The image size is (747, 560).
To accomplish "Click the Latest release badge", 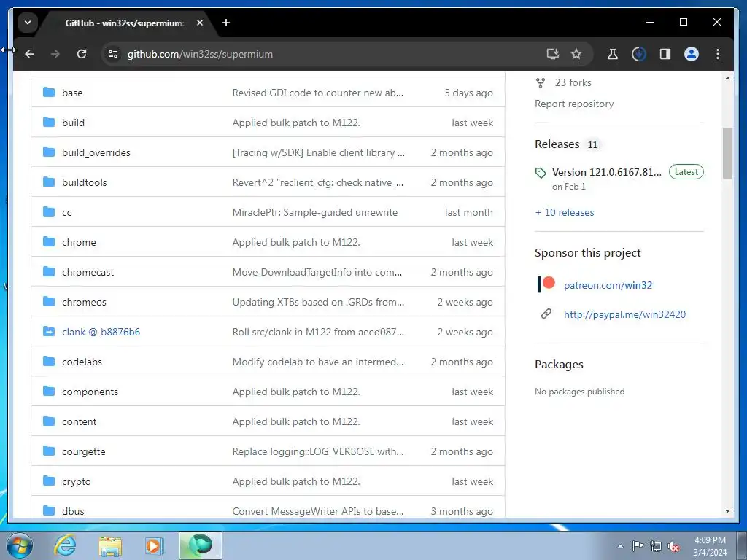I will [x=686, y=172].
